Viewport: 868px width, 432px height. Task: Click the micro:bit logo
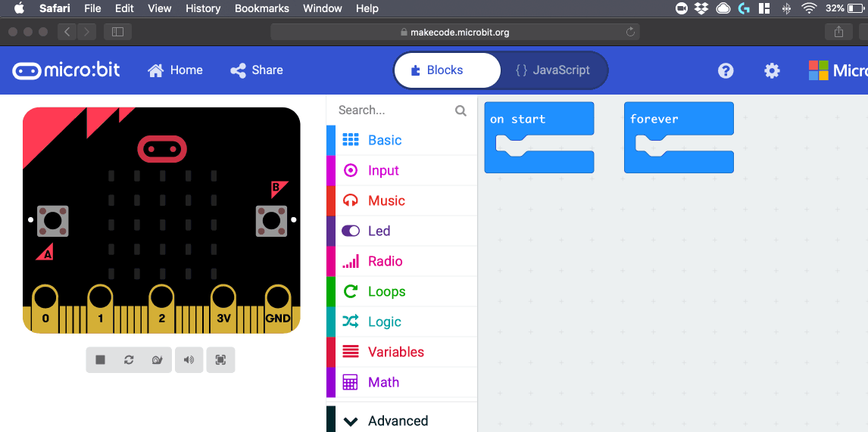click(66, 70)
